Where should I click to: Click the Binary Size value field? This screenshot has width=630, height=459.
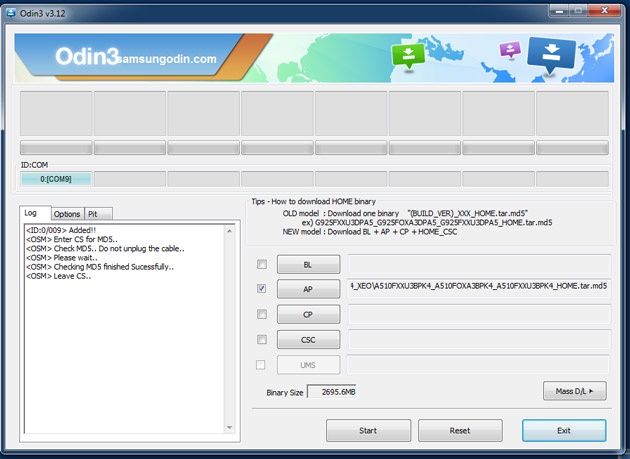click(x=332, y=392)
